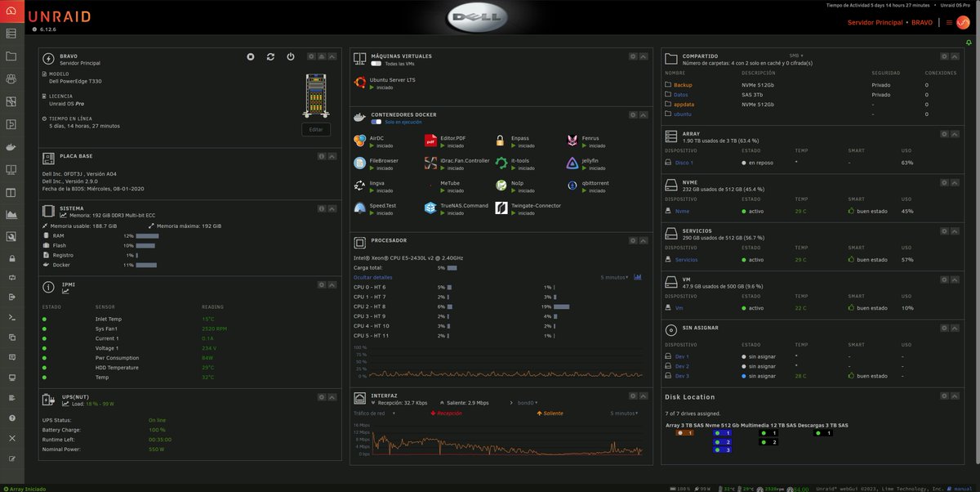
Task: Click the TrueNAS.Command container icon
Action: [430, 208]
